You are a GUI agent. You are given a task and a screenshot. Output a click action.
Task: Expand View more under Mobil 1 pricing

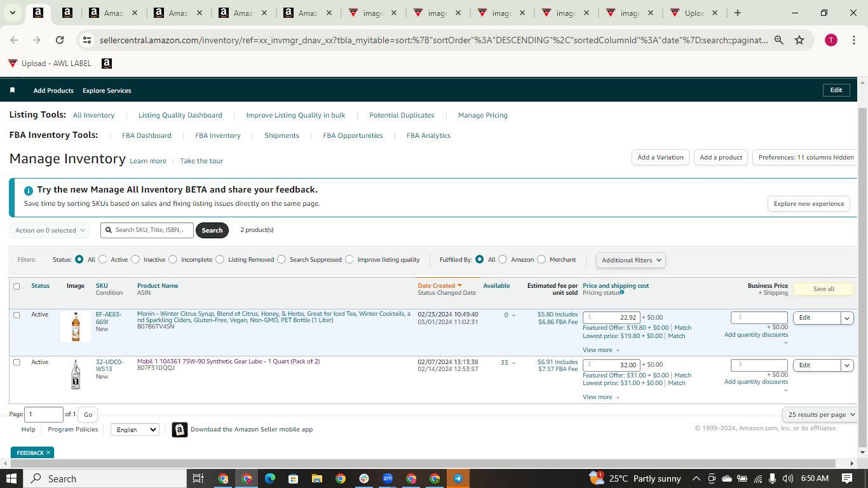tap(600, 397)
